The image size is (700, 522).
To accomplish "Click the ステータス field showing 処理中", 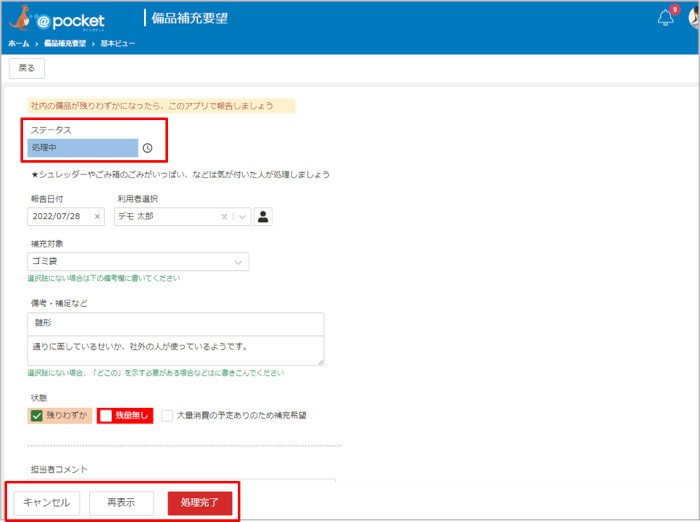I will [x=83, y=148].
